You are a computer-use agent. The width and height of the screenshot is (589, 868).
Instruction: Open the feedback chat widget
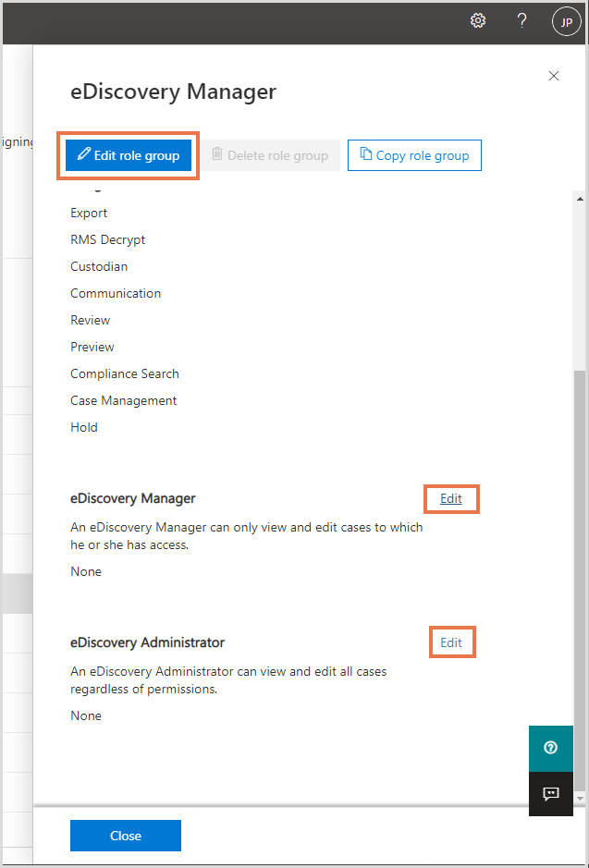550,794
